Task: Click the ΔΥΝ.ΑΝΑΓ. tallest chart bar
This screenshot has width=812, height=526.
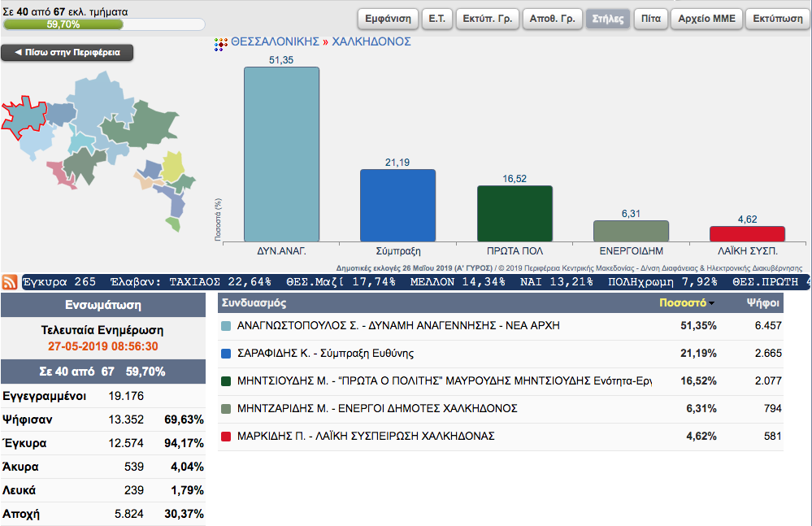Action: [x=281, y=154]
